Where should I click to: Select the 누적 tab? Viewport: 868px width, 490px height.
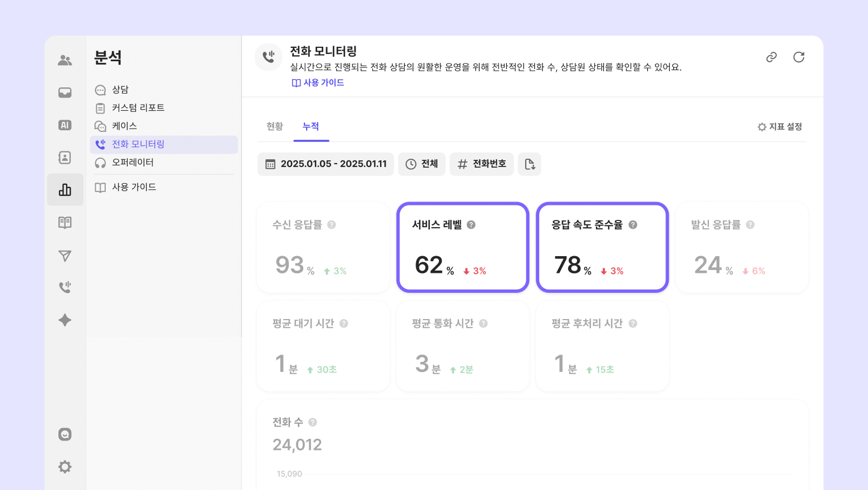click(310, 127)
